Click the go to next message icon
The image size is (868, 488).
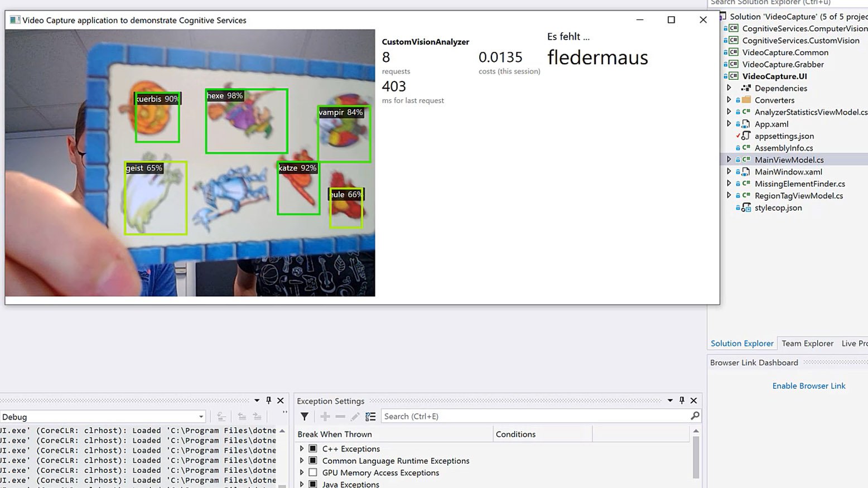tap(257, 417)
